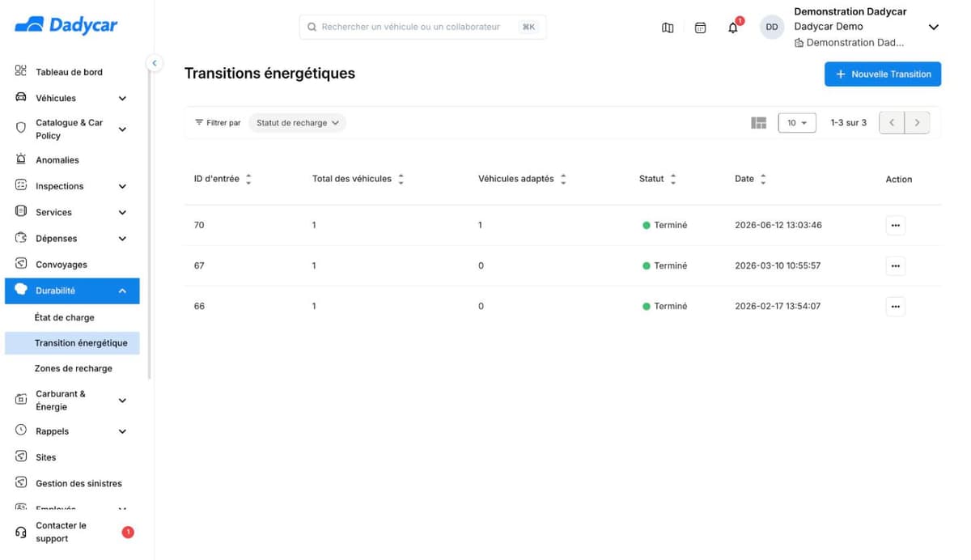Collapse the Durabilité submenu chevron
This screenshot has height=560, width=971.
122,291
